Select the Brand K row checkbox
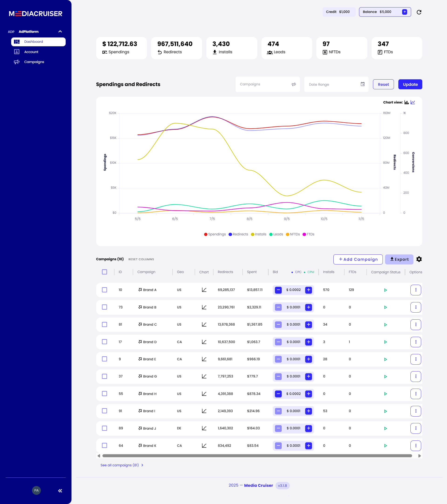Image resolution: width=447 pixels, height=504 pixels. pos(104,446)
